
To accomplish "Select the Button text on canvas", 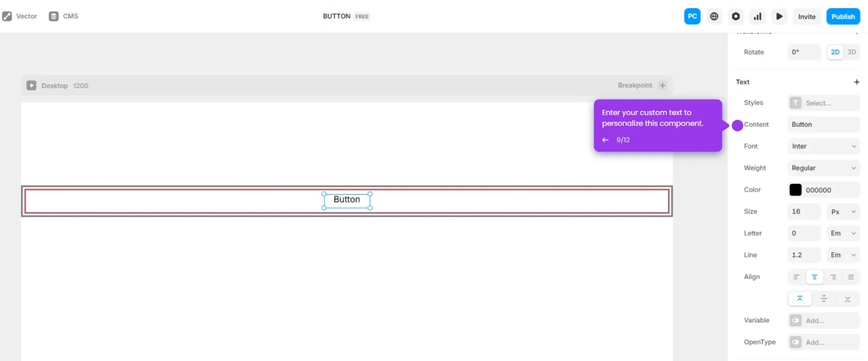I will click(347, 200).
